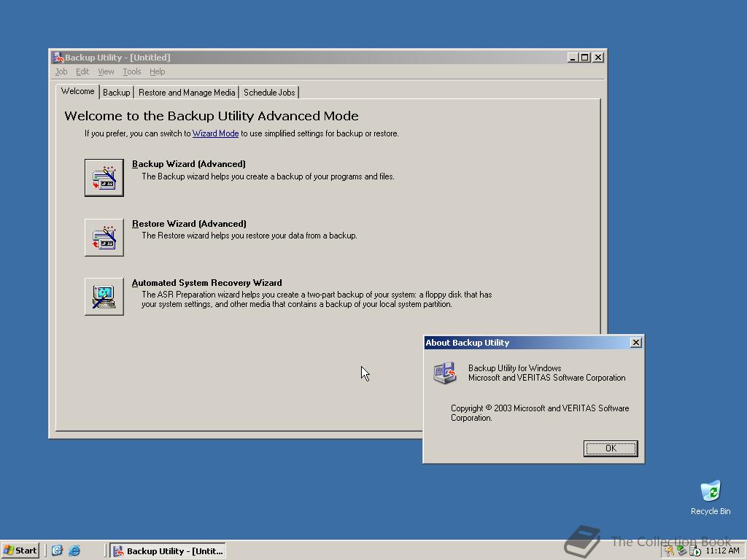Switch to Restore and Manage Media tab
The width and height of the screenshot is (747, 560).
coord(187,93)
